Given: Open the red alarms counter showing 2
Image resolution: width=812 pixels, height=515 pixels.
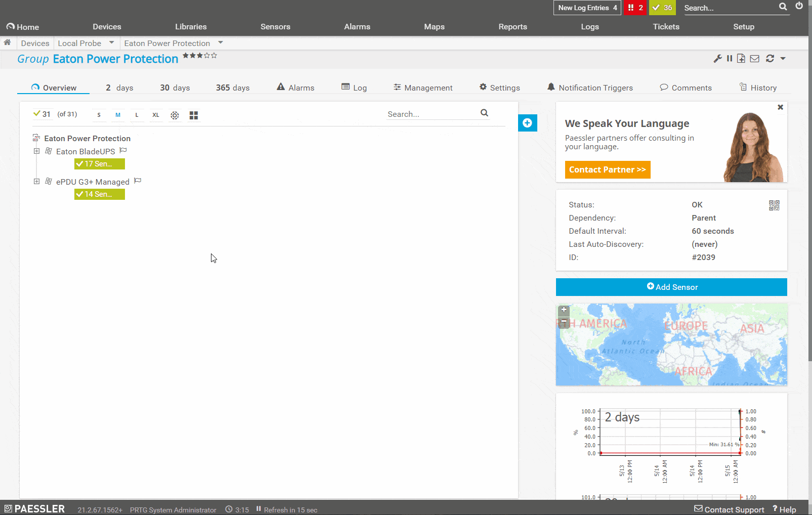Looking at the screenshot, I should click(x=635, y=8).
